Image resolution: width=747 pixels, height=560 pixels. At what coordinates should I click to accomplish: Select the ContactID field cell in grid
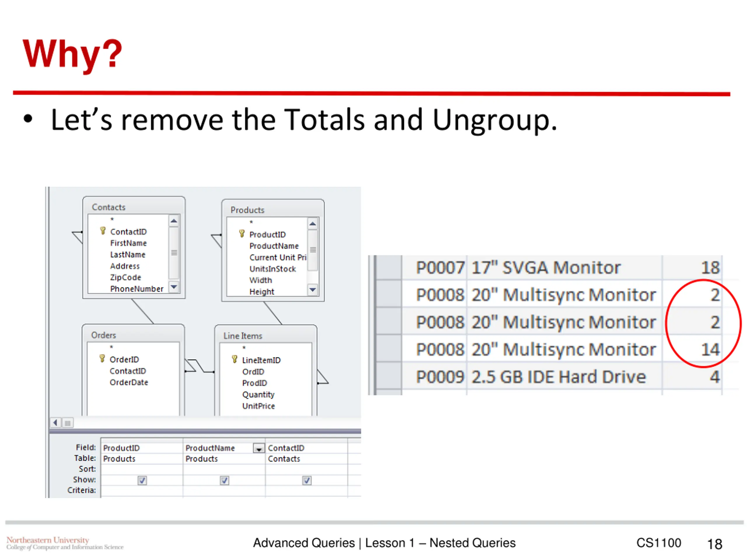click(307, 448)
